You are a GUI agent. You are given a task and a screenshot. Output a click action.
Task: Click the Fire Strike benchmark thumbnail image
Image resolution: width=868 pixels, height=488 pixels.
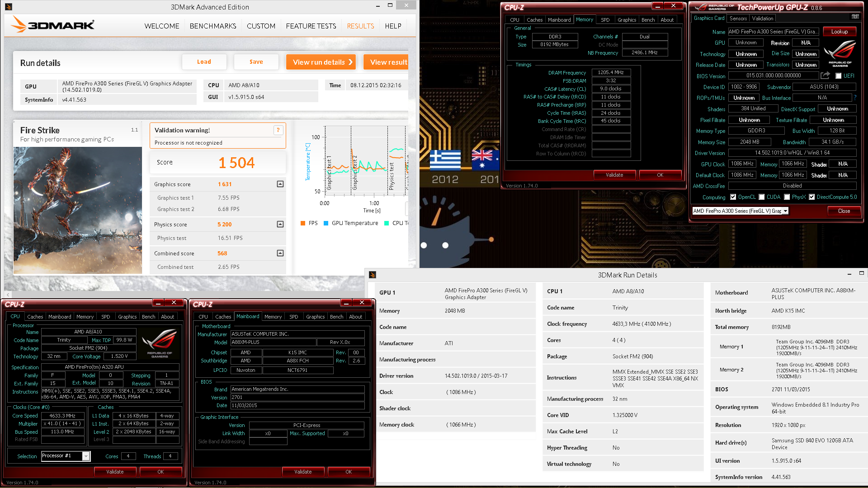click(78, 210)
